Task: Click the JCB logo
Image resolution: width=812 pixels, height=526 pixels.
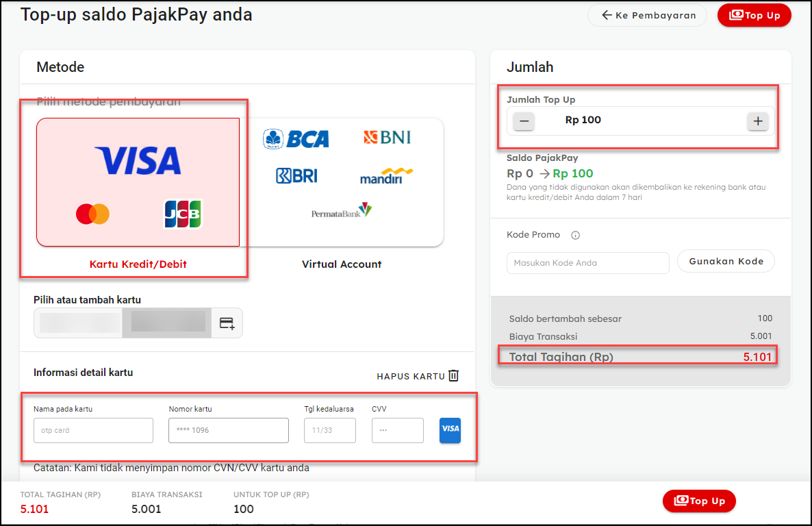Action: click(183, 214)
